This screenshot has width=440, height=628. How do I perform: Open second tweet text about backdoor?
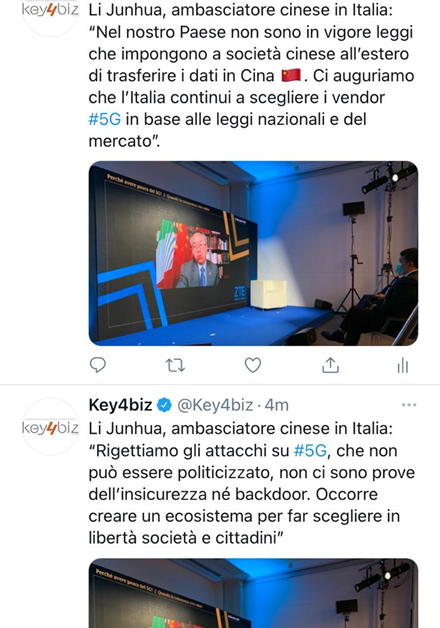[251, 483]
